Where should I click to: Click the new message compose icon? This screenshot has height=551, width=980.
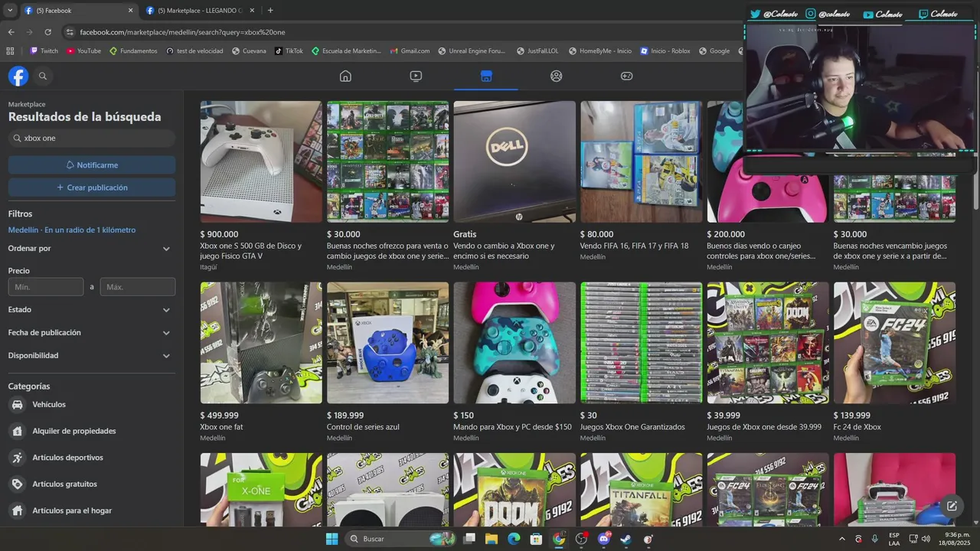[952, 506]
